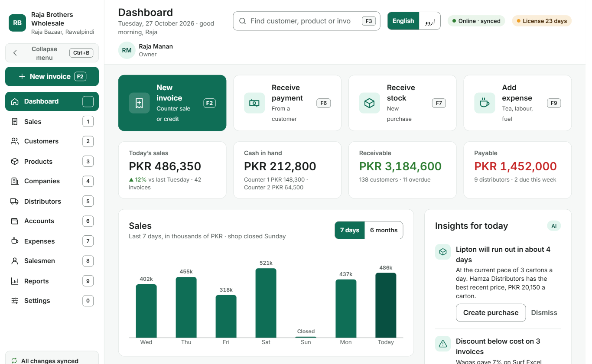Open the Reports section
Screen dimensions: 592x364
[x=52, y=281]
